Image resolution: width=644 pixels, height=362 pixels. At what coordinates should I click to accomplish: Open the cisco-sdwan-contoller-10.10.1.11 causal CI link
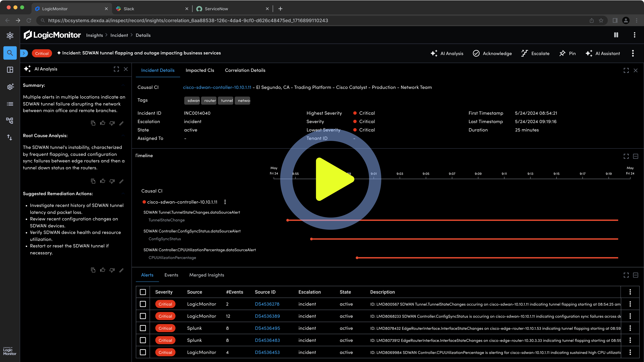[x=217, y=87]
